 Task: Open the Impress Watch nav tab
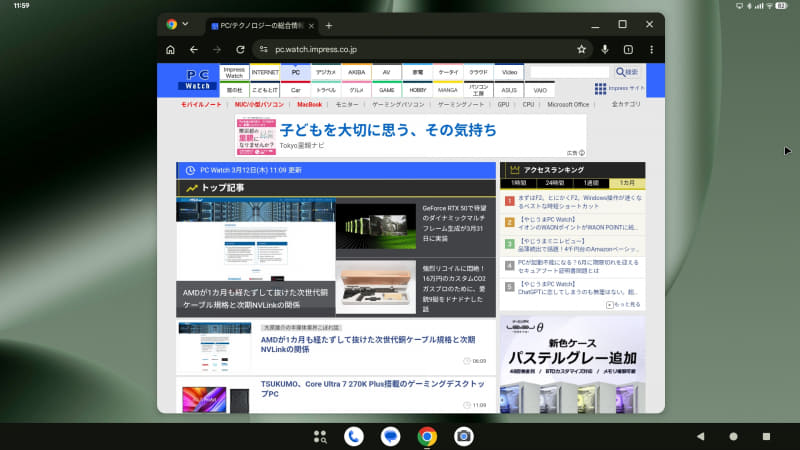(234, 72)
